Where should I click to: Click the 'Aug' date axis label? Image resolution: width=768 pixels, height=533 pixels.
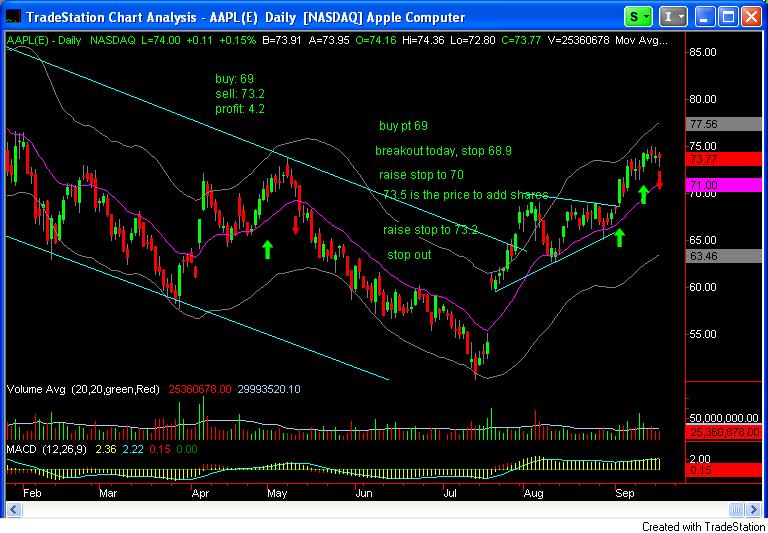(x=533, y=493)
